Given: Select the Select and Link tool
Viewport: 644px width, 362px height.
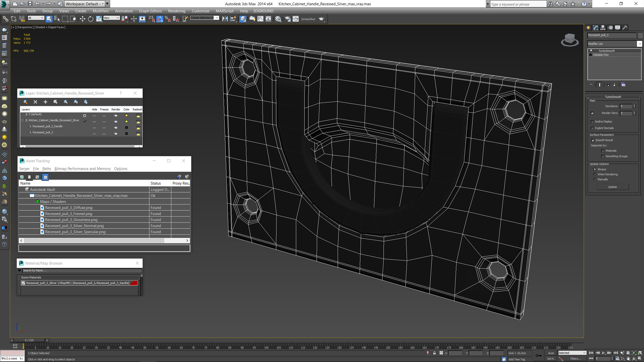Looking at the screenshot, I should click(5, 19).
